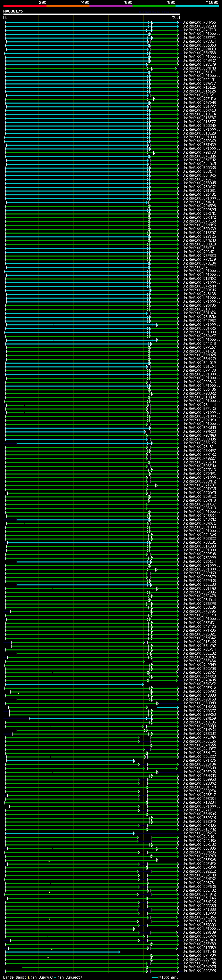This screenshot has width=222, height=980.
Task: Select hit UniRef100_P22451
Action: click(199, 80)
